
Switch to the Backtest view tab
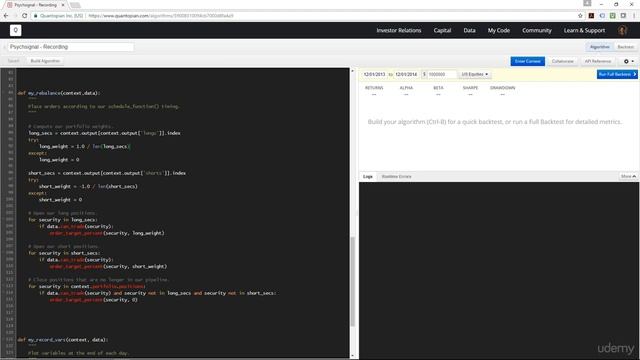point(625,47)
